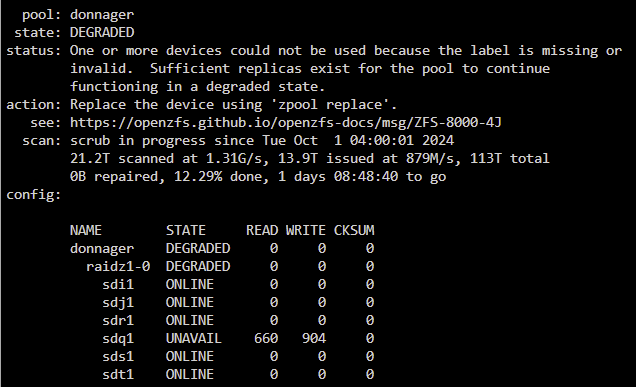The height and width of the screenshot is (387, 636).
Task: Click the STATE column header
Action: (x=186, y=230)
